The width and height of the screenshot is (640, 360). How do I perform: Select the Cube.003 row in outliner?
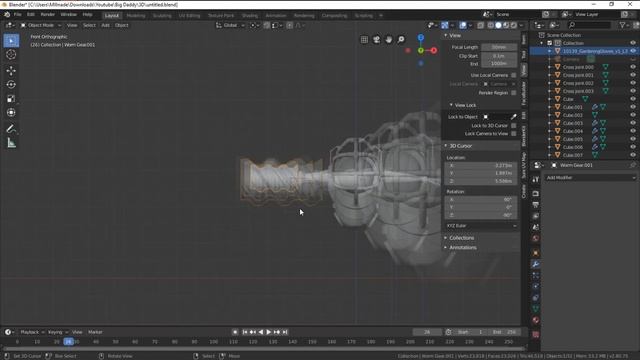point(584,123)
